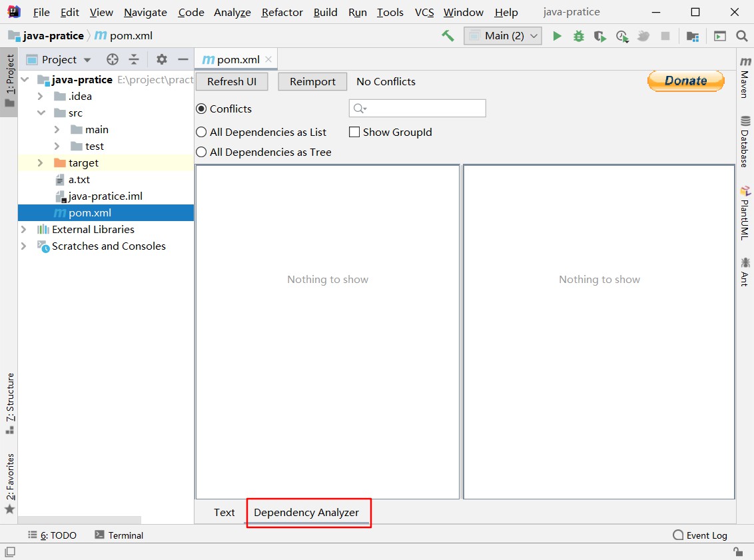This screenshot has width=754, height=560.
Task: Collapse all using Project panel header icon
Action: [x=134, y=59]
